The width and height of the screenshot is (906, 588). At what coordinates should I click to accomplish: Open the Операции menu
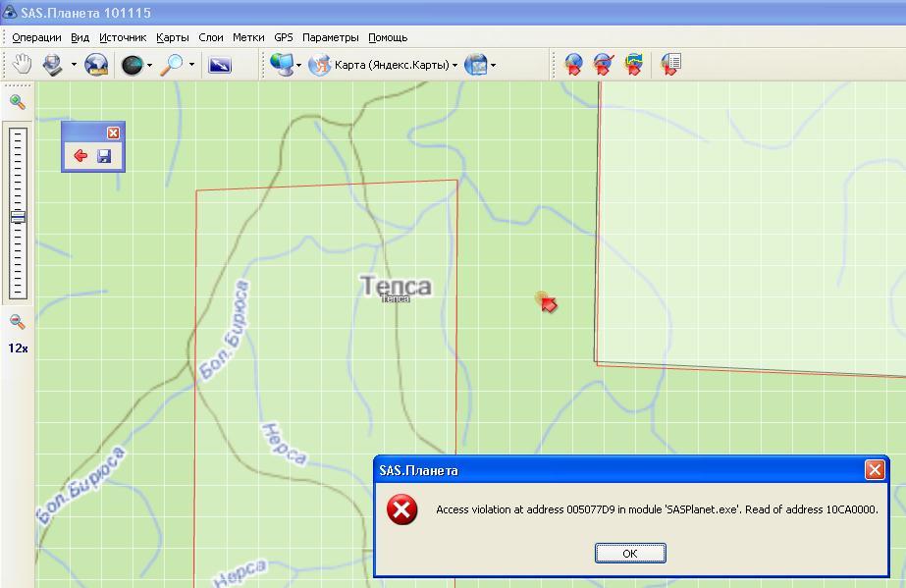[36, 37]
